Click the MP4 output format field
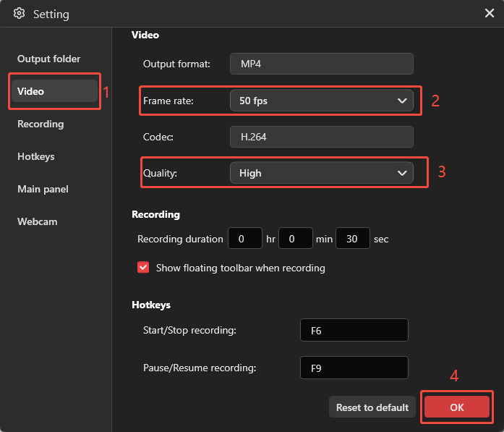The image size is (504, 432). [x=322, y=64]
